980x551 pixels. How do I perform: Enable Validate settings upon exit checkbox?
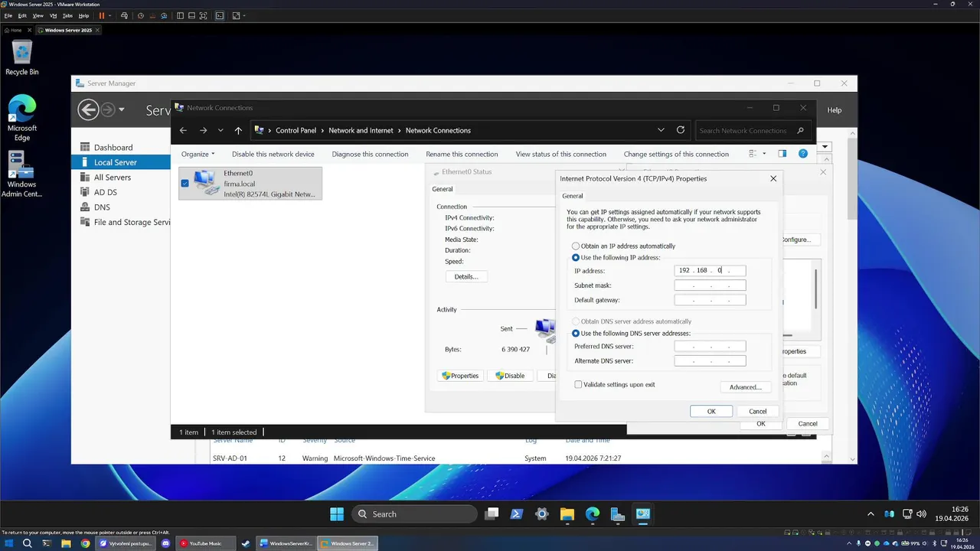578,384
